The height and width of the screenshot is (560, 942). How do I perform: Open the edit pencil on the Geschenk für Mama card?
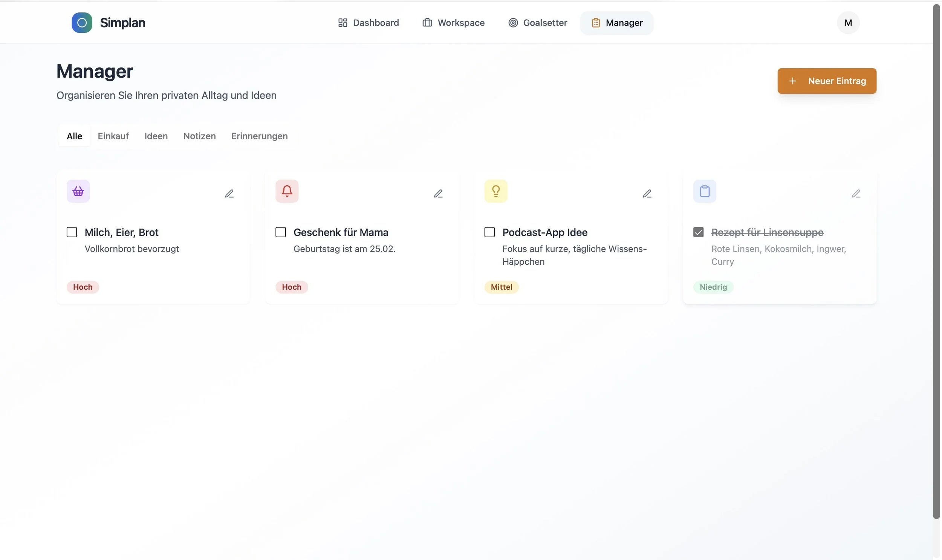point(438,193)
